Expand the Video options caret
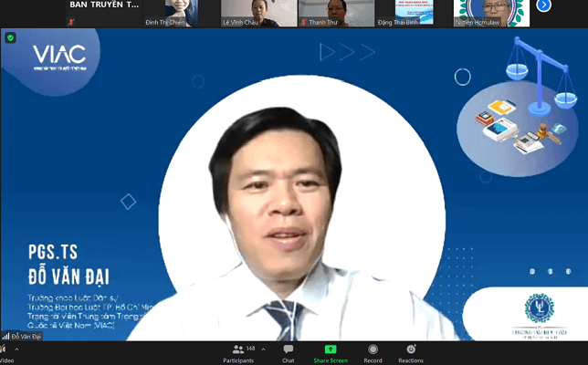The image size is (588, 365). coord(16,349)
